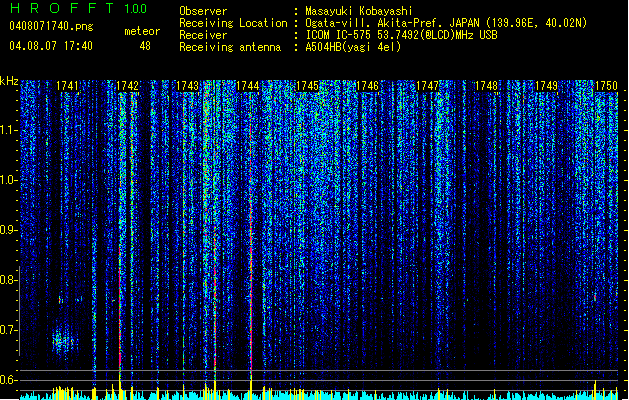Click the Receiving antenna label
The height and width of the screenshot is (400, 629).
tap(230, 47)
